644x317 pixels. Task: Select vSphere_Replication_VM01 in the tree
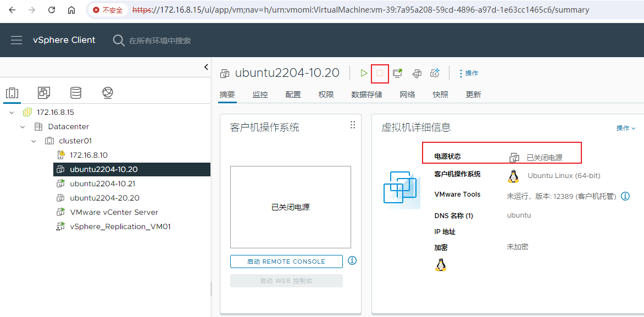click(x=120, y=227)
